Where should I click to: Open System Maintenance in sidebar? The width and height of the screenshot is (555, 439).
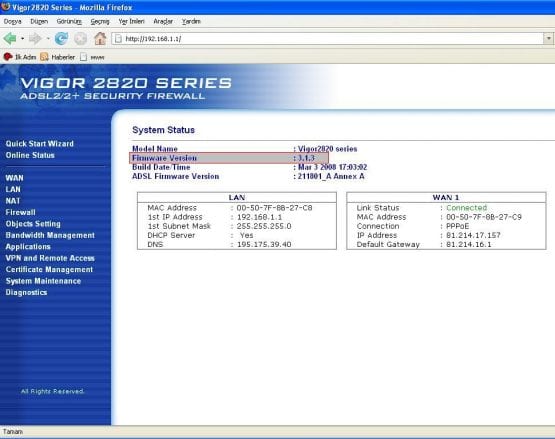coord(43,281)
